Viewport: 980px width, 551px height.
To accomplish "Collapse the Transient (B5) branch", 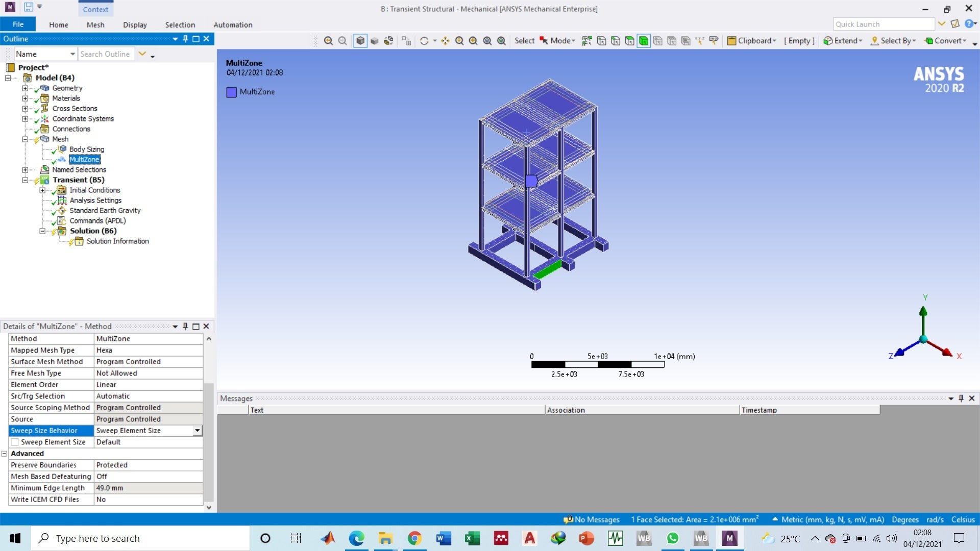I will (25, 180).
